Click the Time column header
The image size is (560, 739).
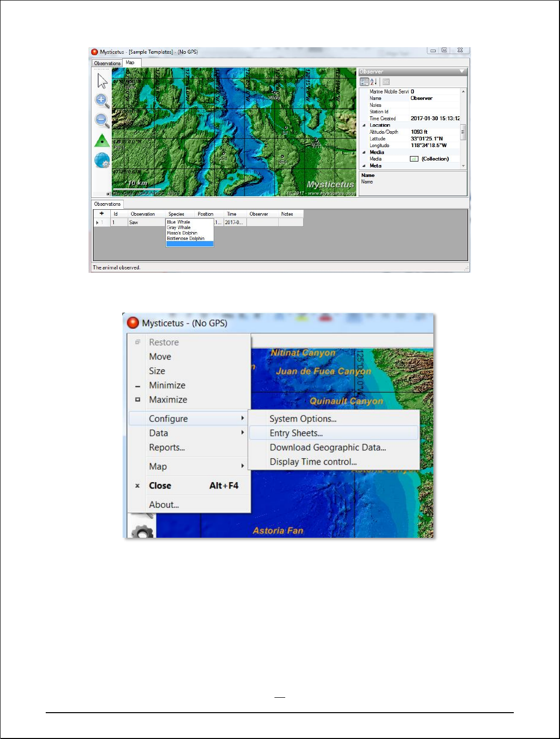point(235,214)
